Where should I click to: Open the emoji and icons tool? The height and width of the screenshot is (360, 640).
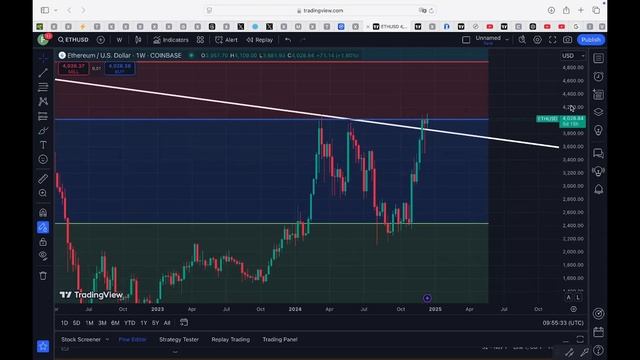pos(43,159)
